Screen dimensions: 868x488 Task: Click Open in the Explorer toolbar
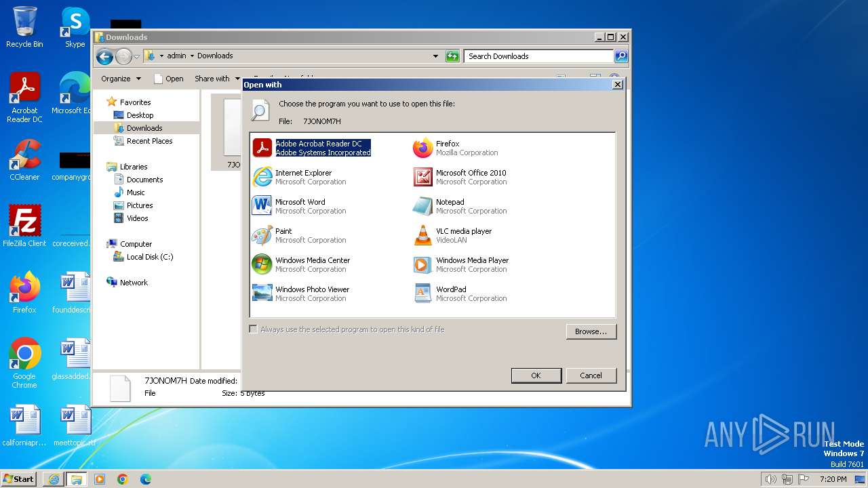click(169, 79)
